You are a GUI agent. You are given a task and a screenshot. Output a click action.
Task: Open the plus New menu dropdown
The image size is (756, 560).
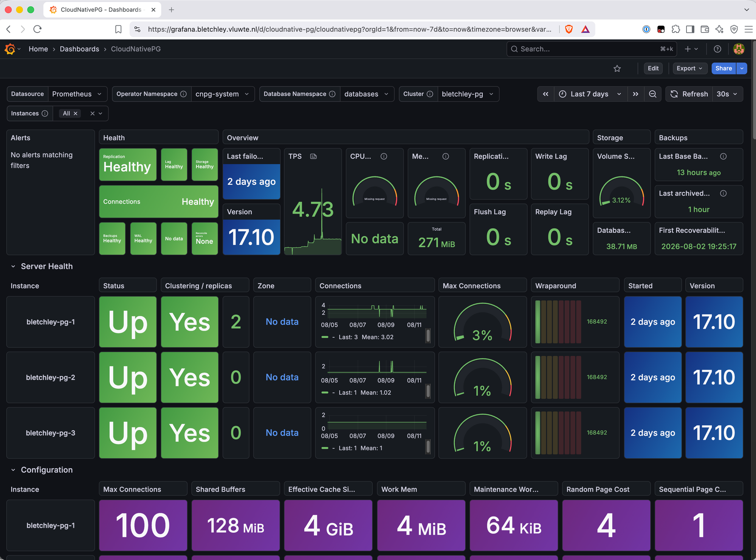pos(691,49)
